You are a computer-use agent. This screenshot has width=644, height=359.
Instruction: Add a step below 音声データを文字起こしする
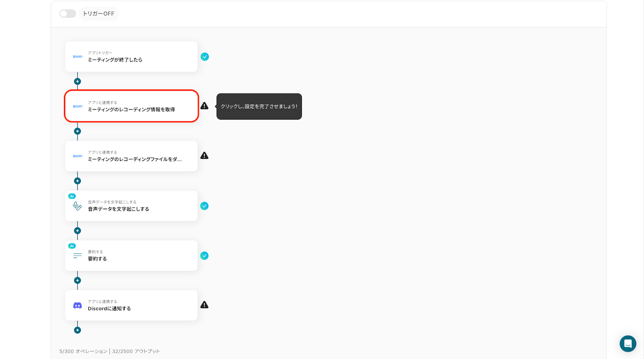78,230
